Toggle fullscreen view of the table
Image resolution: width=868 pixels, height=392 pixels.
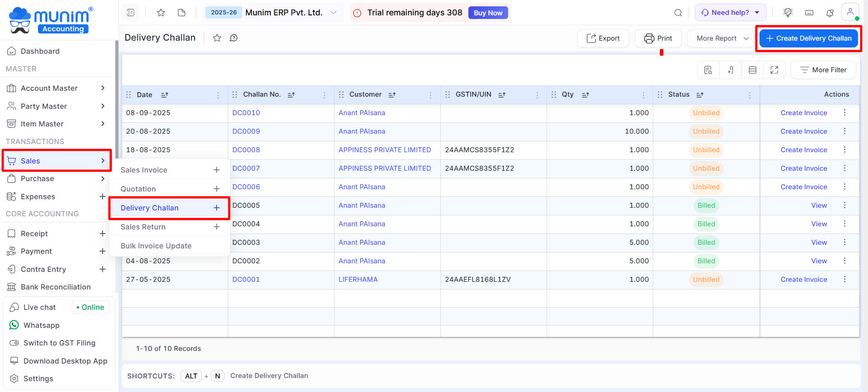tap(774, 70)
